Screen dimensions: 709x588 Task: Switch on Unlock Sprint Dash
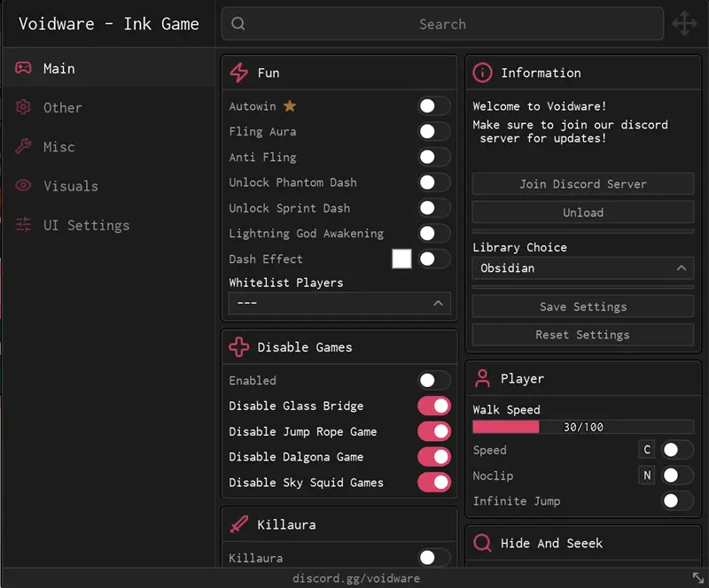(433, 208)
